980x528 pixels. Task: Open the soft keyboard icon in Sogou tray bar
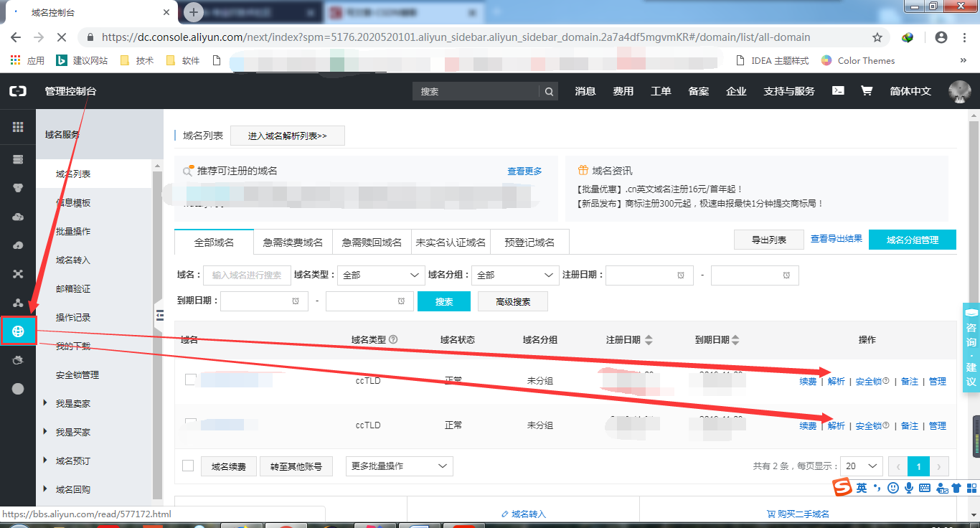[924, 488]
